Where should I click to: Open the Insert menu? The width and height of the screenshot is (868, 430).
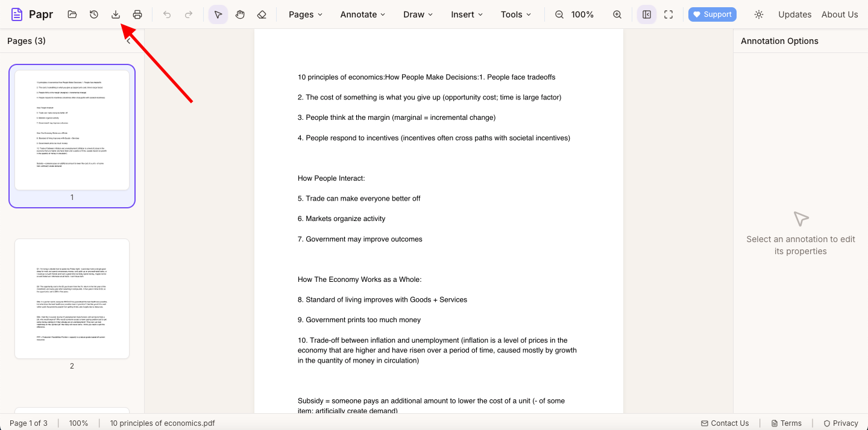pos(467,14)
